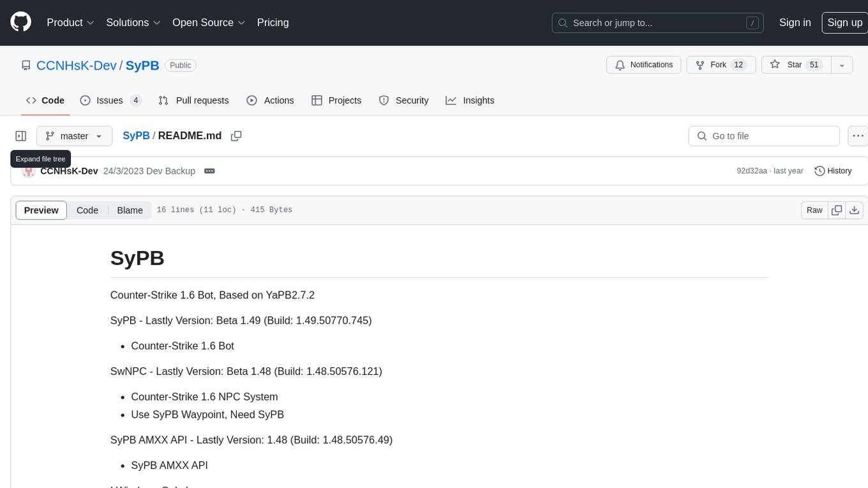Click the 'SyPB AMXX API' bullet item
Viewport: 868px width, 488px height.
(x=169, y=466)
